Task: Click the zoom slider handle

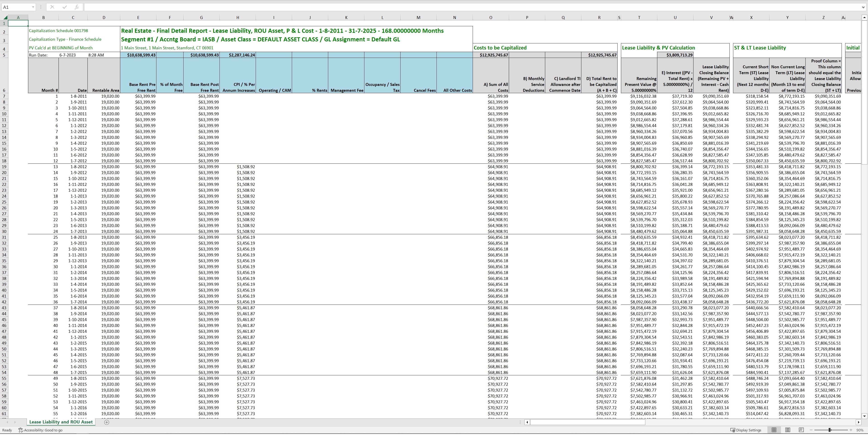Action: 830,430
